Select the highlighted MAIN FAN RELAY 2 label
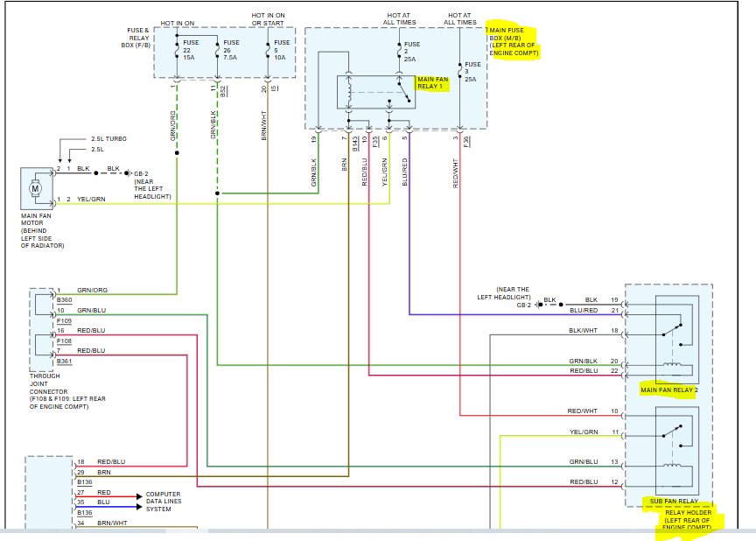Image resolution: width=756 pixels, height=541 pixels. click(x=669, y=390)
